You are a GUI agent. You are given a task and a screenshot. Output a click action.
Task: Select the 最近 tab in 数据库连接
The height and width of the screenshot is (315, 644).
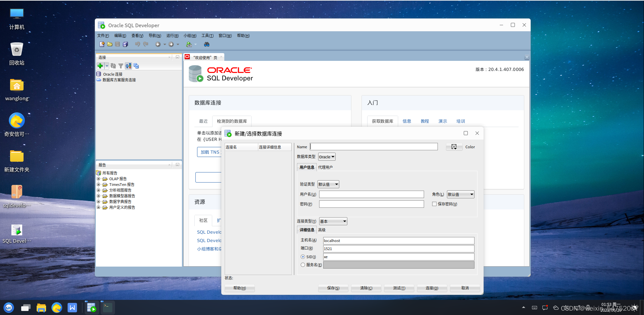point(203,121)
